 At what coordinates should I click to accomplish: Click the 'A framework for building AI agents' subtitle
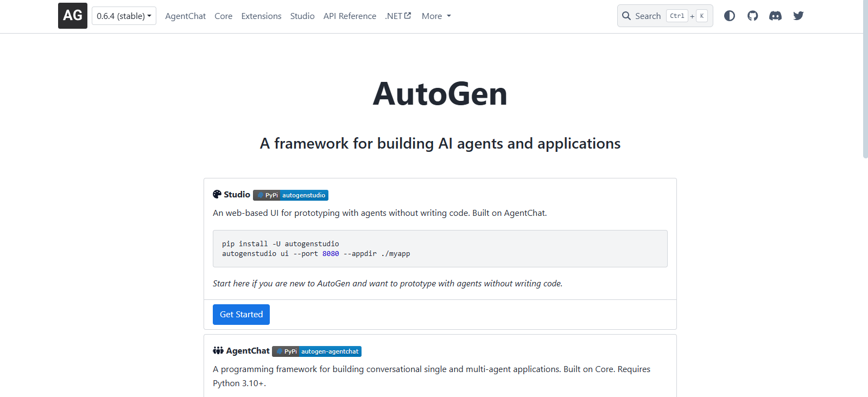[x=440, y=143]
